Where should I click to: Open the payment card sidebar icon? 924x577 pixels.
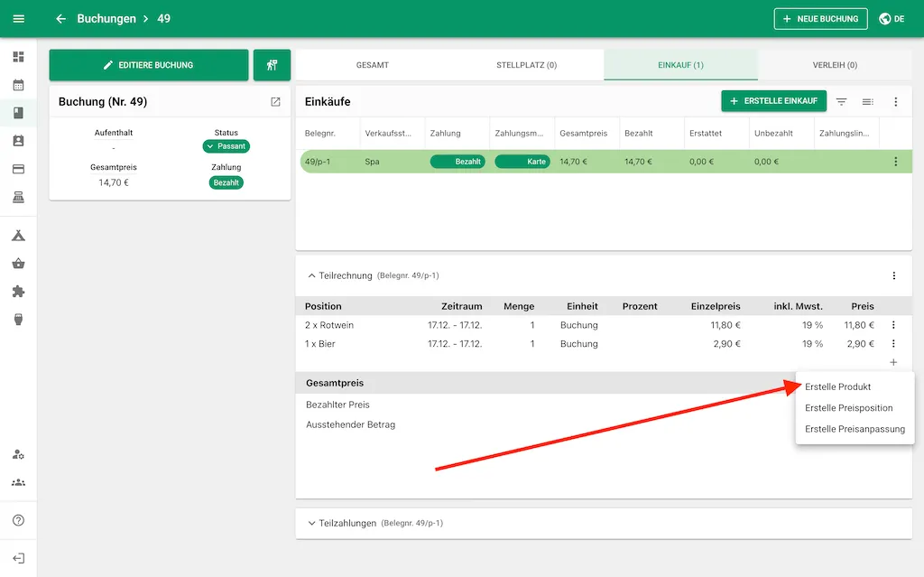pos(18,170)
